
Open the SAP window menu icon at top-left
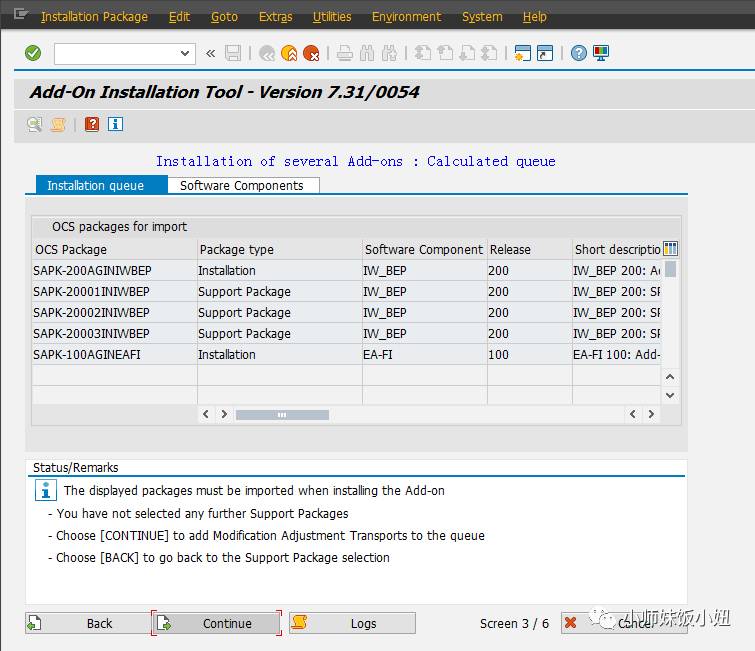pyautogui.click(x=20, y=14)
